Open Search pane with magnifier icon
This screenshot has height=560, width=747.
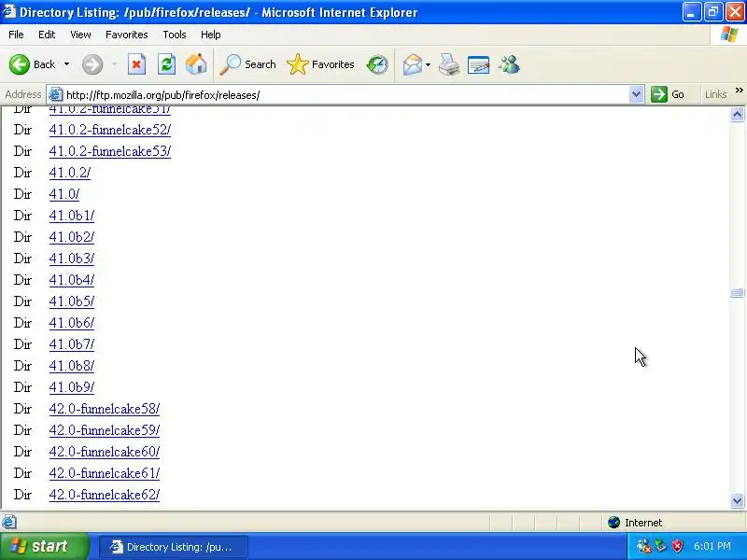point(247,64)
